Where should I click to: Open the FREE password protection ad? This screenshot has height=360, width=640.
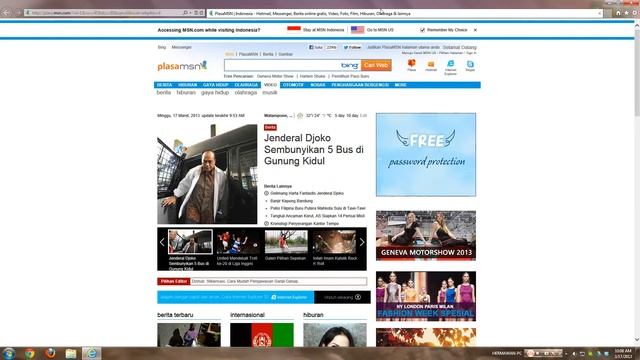[426, 155]
